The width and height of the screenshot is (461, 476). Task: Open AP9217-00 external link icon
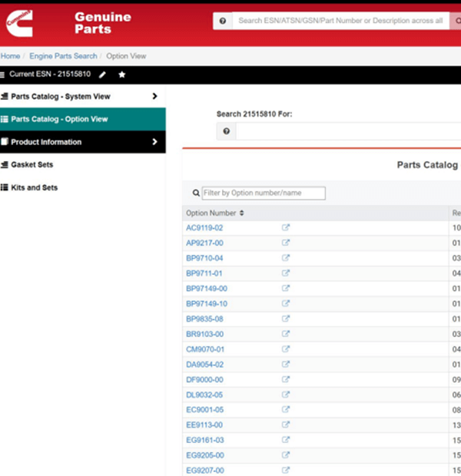[286, 243]
